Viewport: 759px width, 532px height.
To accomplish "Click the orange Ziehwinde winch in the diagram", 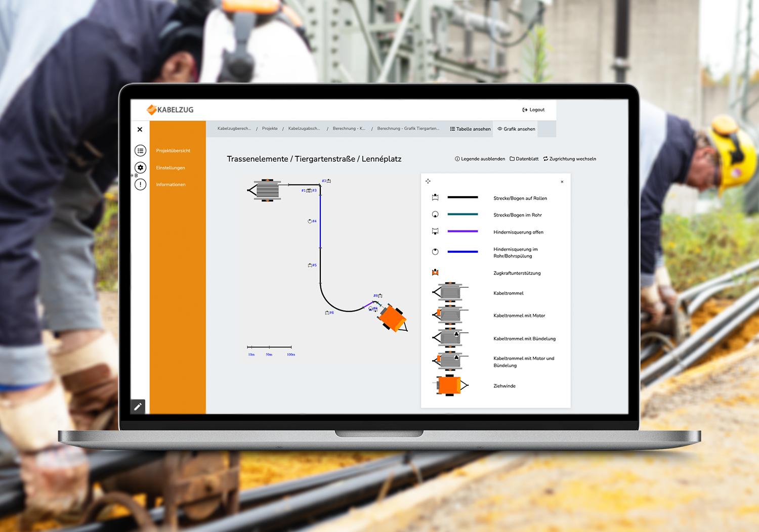I will [393, 319].
